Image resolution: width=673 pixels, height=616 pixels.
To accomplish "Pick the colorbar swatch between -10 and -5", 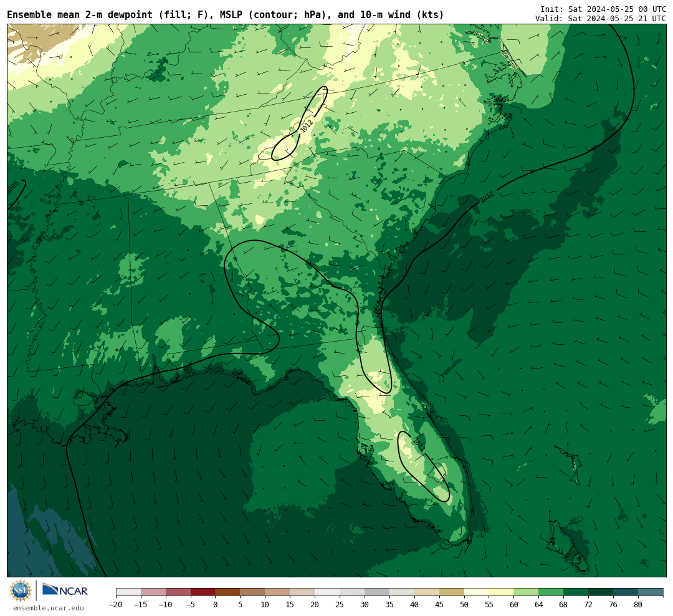I will point(178,592).
